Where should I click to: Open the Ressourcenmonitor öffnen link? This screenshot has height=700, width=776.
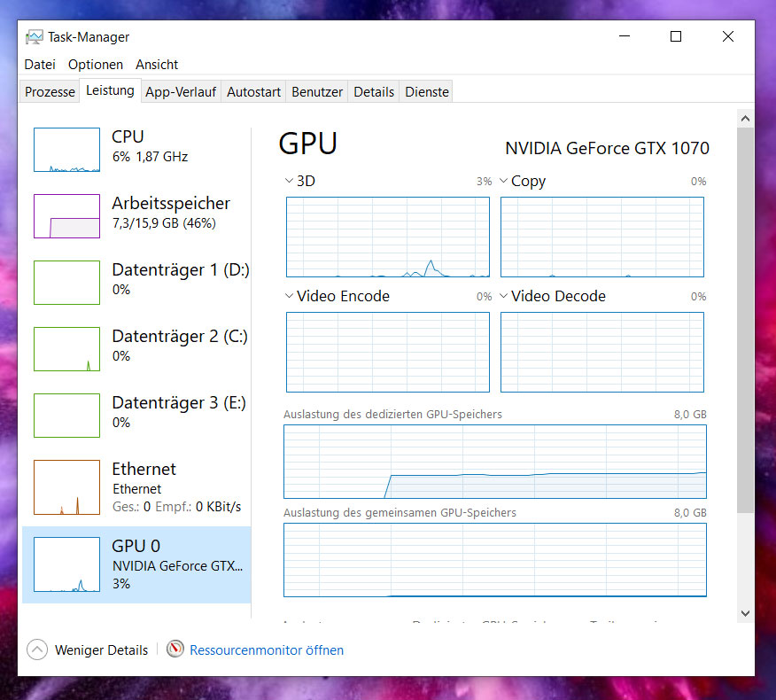click(x=267, y=650)
